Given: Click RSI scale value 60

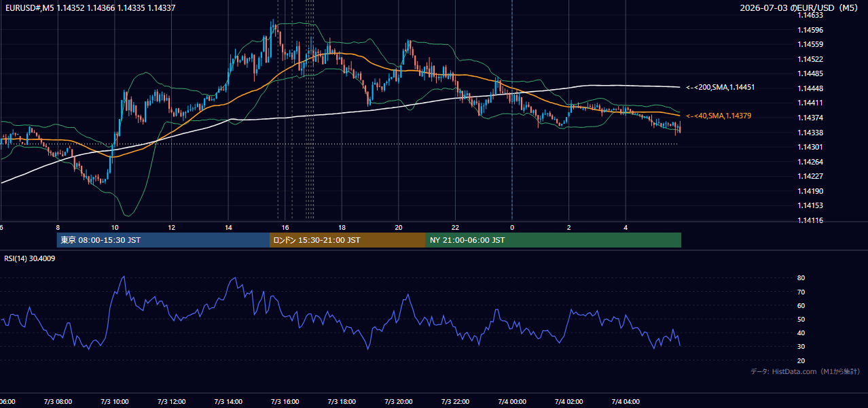Looking at the screenshot, I should click(801, 305).
